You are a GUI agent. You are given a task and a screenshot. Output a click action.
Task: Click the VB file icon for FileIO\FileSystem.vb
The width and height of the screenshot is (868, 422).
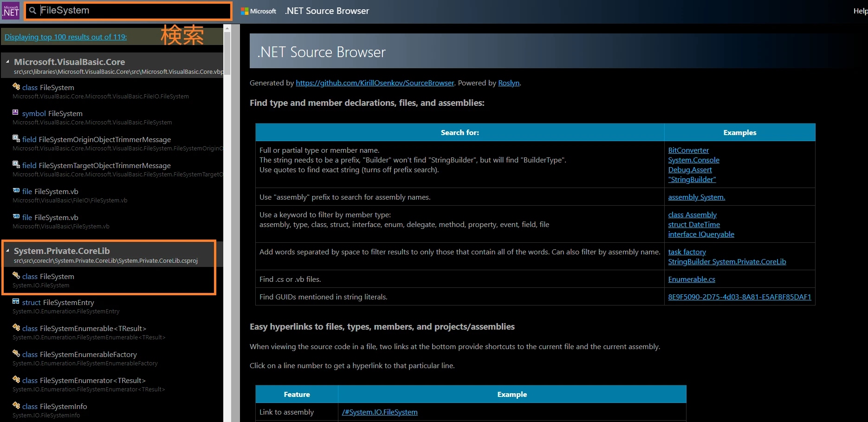[x=16, y=190]
